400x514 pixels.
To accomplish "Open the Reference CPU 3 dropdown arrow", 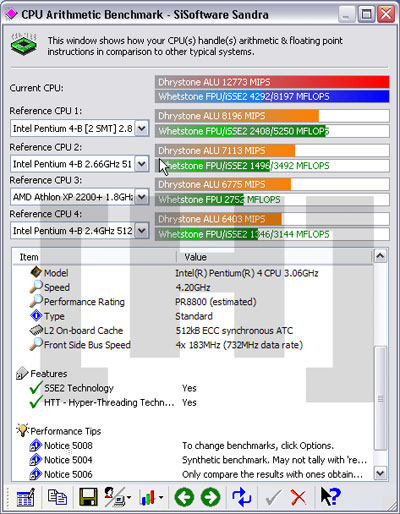I will 142,197.
